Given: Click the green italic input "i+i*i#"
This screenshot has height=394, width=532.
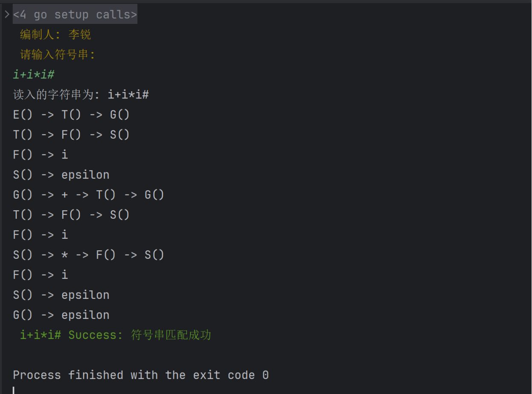Looking at the screenshot, I should (x=34, y=75).
